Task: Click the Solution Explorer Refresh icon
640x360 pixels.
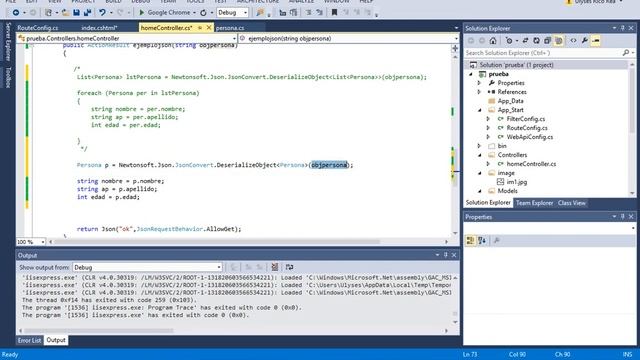Action: [x=536, y=40]
